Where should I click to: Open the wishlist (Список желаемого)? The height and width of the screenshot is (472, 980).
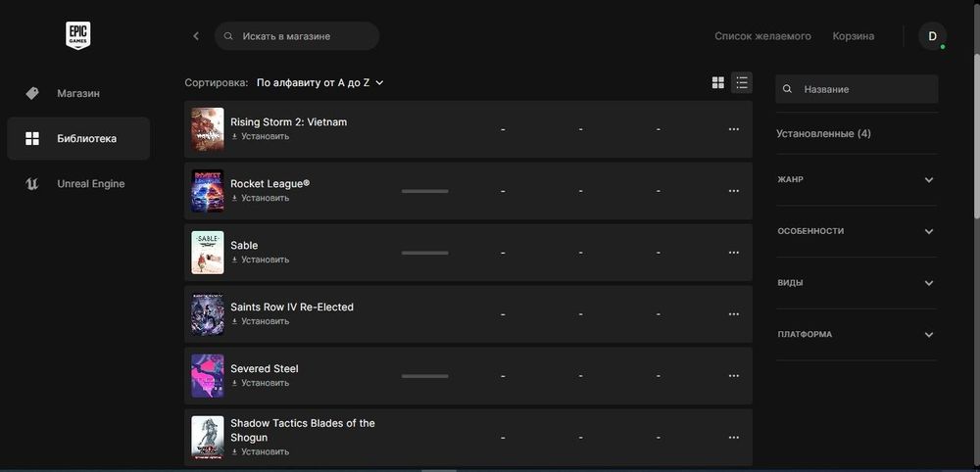pos(762,36)
